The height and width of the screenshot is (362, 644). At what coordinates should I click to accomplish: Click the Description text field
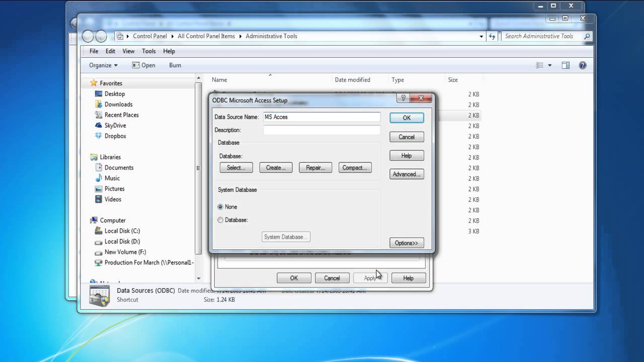click(x=321, y=130)
